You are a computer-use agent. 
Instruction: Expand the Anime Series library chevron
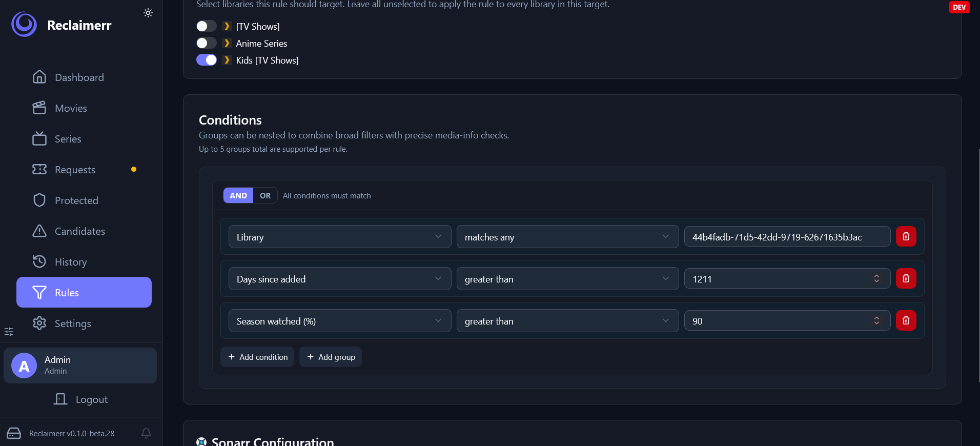click(x=227, y=43)
